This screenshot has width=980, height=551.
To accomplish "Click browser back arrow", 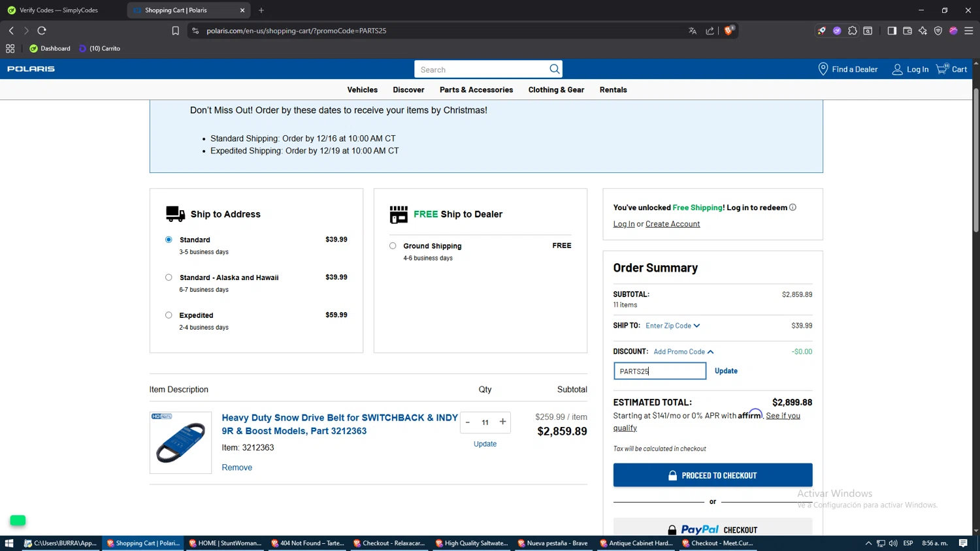I will click(x=11, y=31).
